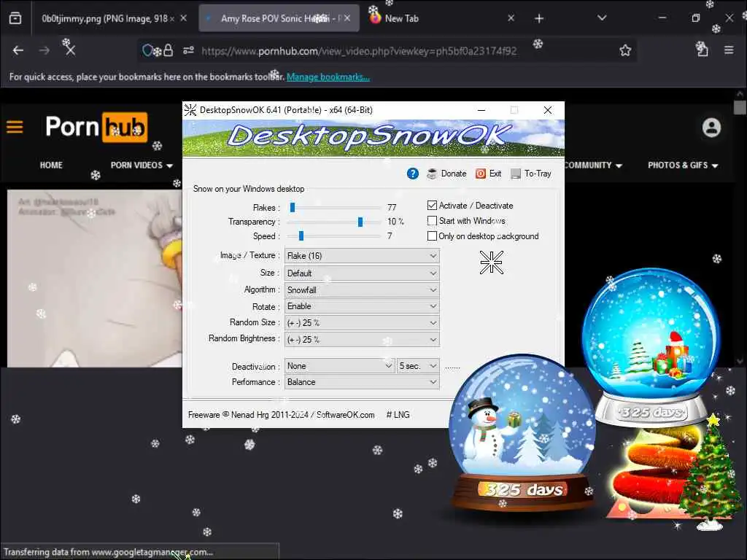Click the Donate coffee cup icon
This screenshot has height=560, width=747.
pyautogui.click(x=432, y=174)
